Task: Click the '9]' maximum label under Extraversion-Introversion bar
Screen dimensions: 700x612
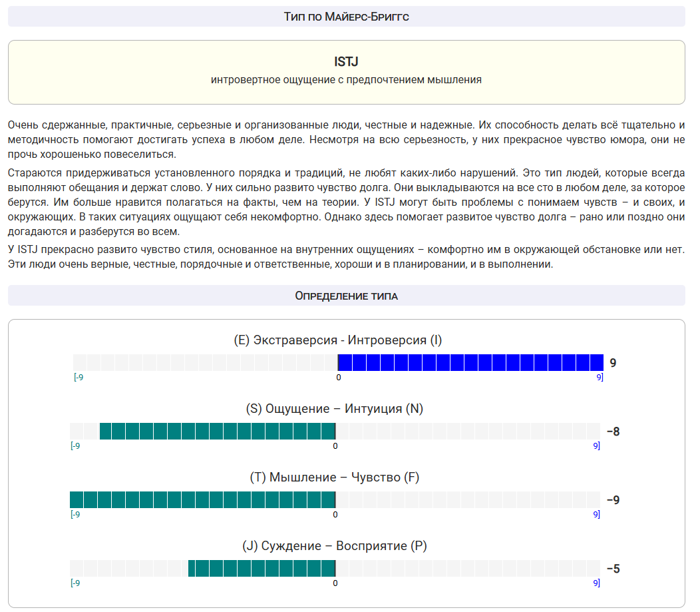Action: click(600, 378)
